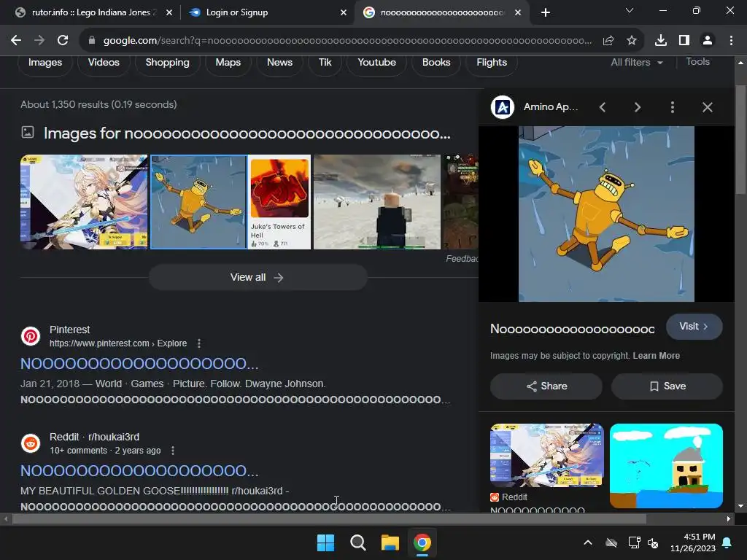Image resolution: width=747 pixels, height=560 pixels.
Task: Open the anime girl thumbnail in image strip
Action: (84, 202)
